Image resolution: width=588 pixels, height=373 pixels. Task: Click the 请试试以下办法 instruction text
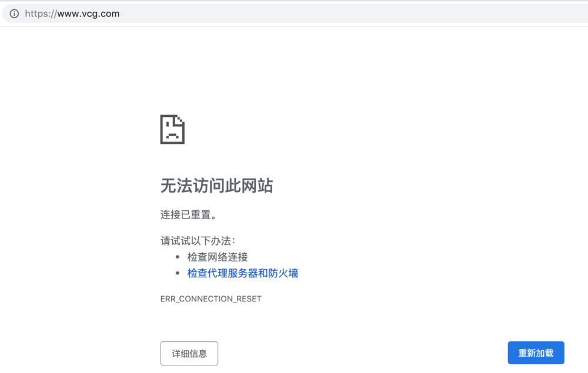(198, 241)
